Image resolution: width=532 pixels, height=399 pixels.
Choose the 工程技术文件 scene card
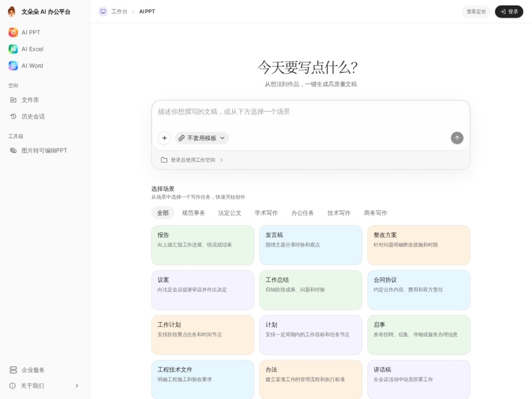[203, 379]
